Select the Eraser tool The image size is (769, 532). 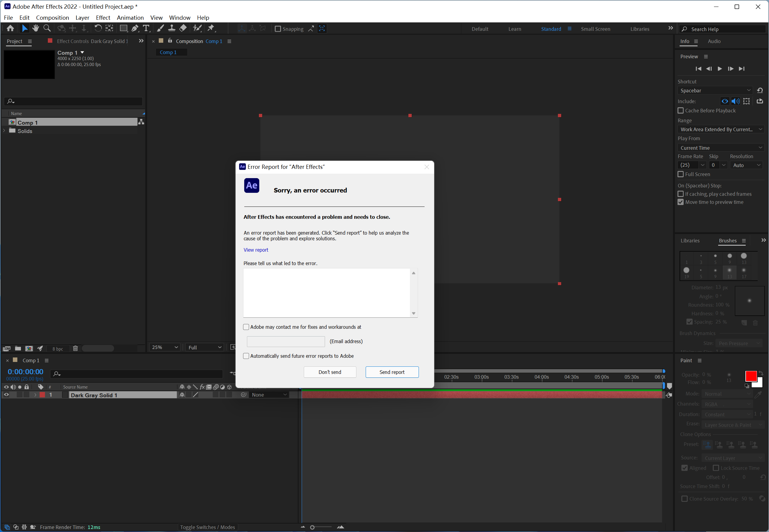coord(183,28)
